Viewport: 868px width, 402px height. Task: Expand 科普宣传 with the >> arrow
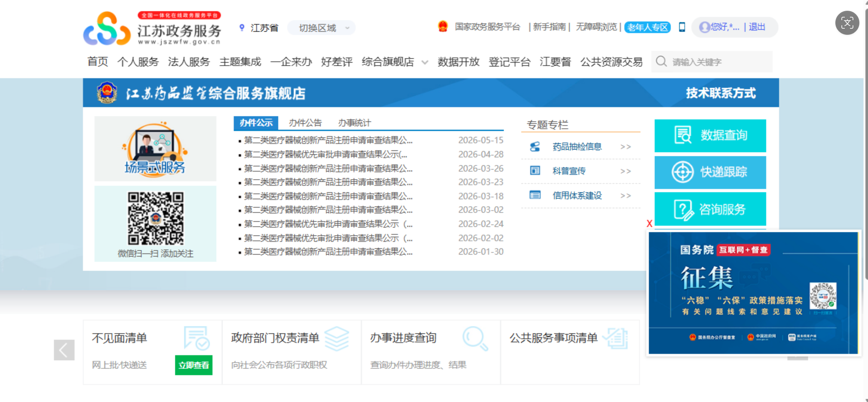click(626, 171)
